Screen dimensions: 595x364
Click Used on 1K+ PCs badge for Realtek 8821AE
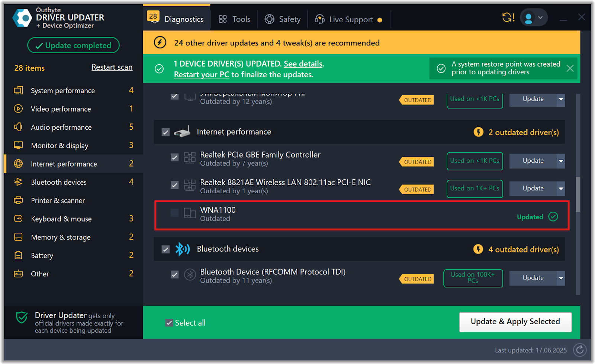[475, 189]
